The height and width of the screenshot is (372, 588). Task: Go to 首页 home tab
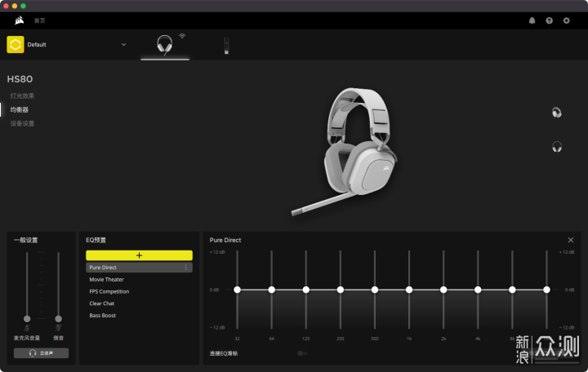tap(40, 20)
